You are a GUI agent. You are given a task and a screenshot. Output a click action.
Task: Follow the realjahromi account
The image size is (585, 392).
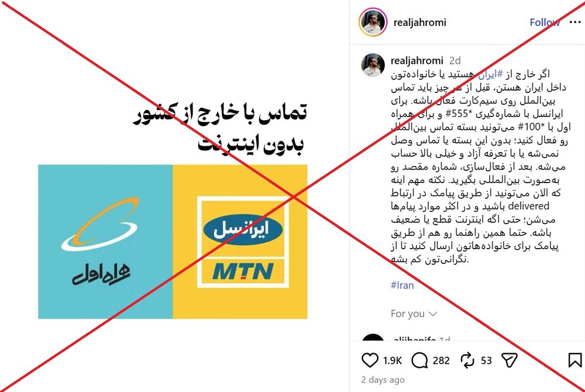click(x=545, y=22)
